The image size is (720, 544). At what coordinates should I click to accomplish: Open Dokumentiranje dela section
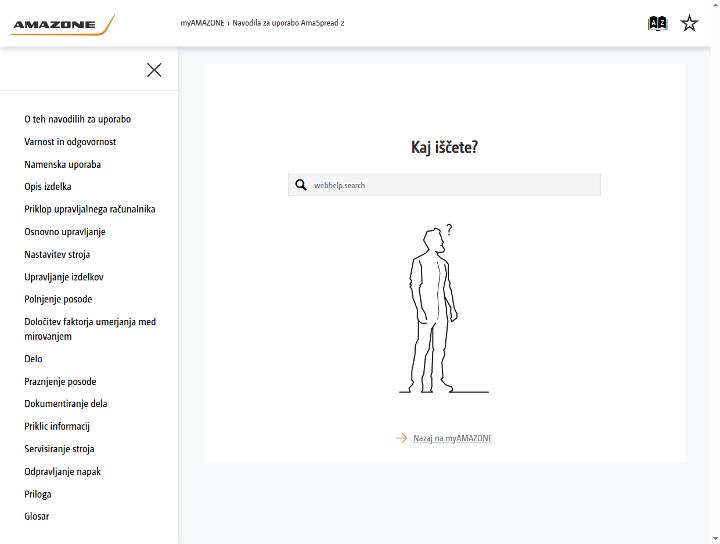click(x=66, y=404)
